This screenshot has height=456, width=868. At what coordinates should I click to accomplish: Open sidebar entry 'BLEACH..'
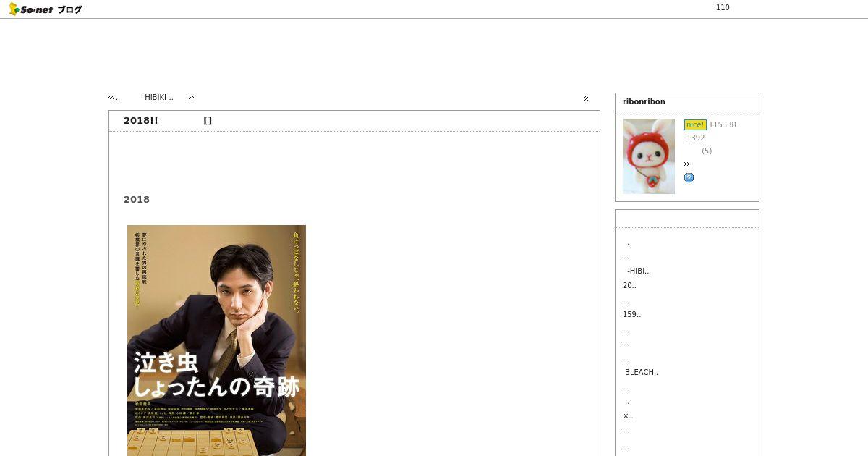pos(642,372)
